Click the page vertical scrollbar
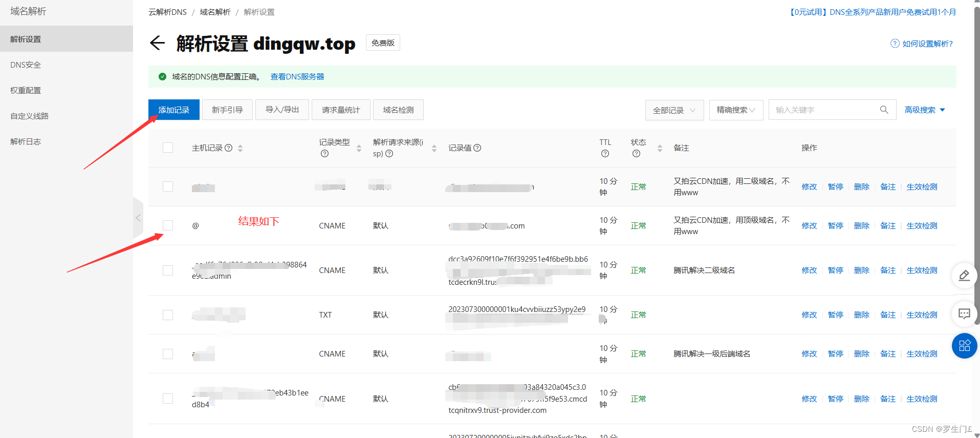This screenshot has height=438, width=980. tap(977, 166)
